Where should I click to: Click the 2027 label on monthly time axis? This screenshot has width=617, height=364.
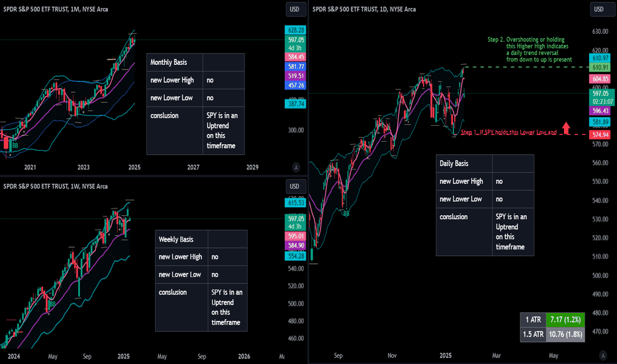[193, 167]
